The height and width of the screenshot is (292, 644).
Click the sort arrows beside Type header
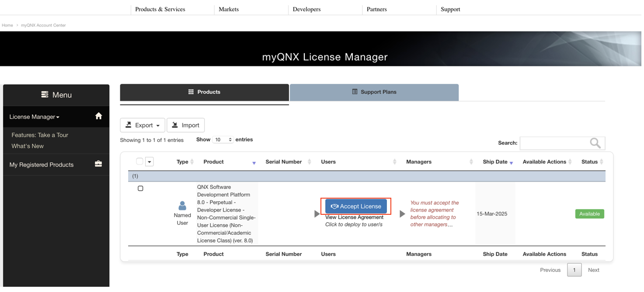[192, 162]
